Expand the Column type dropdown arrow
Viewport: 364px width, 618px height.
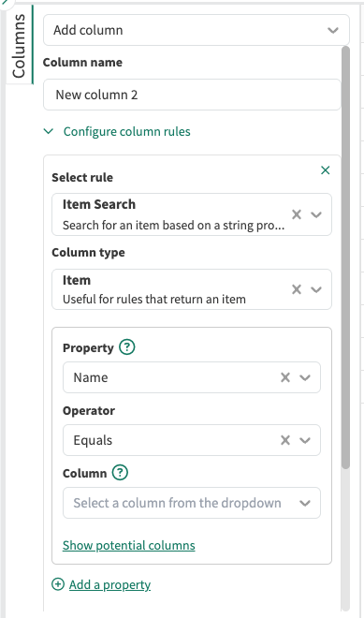click(316, 289)
